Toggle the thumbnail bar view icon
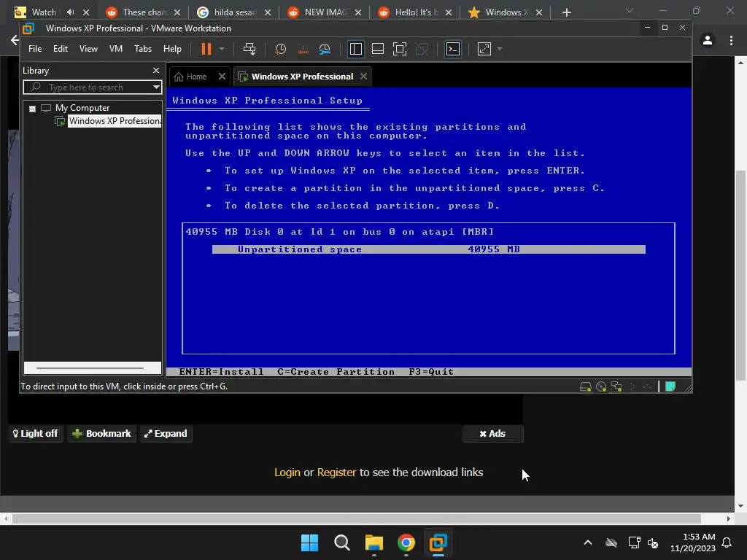Image resolution: width=747 pixels, height=560 pixels. click(x=378, y=49)
